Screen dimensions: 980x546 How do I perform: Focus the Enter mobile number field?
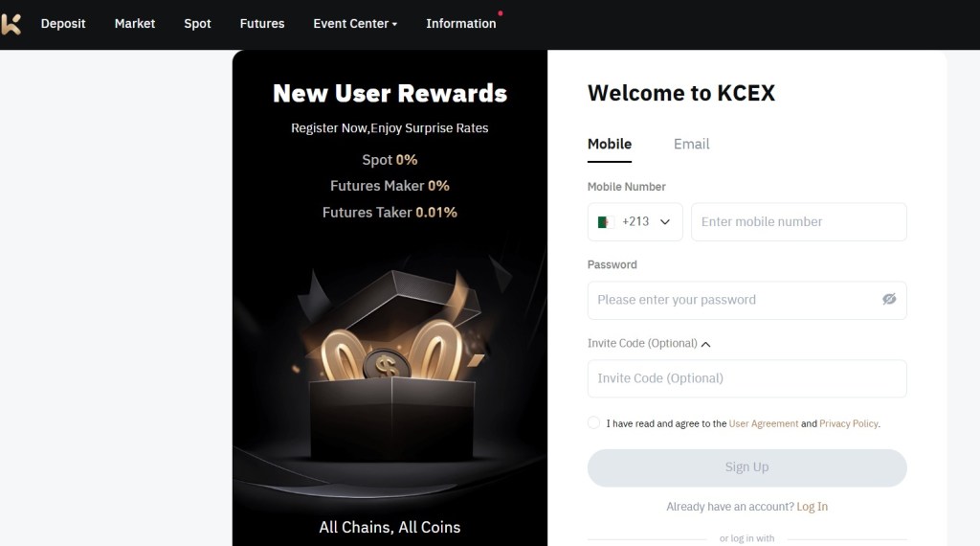[x=799, y=222]
